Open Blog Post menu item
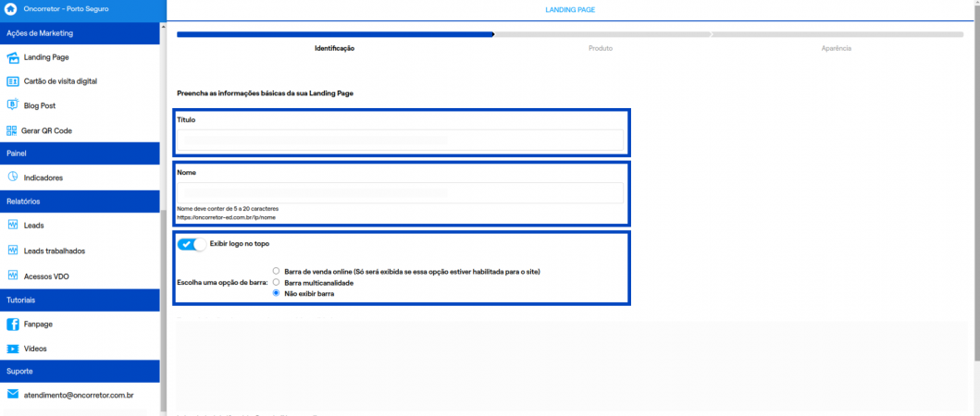980x416 pixels. (x=40, y=105)
